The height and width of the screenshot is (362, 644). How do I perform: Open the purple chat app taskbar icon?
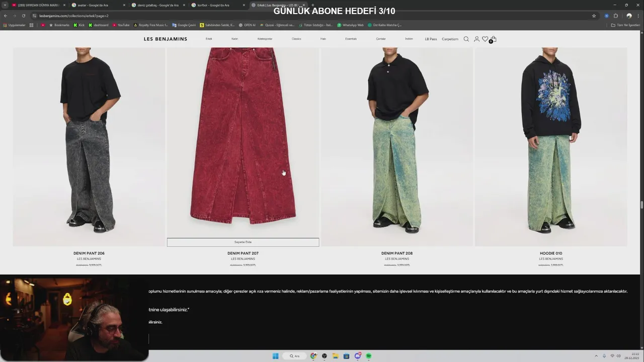click(357, 356)
